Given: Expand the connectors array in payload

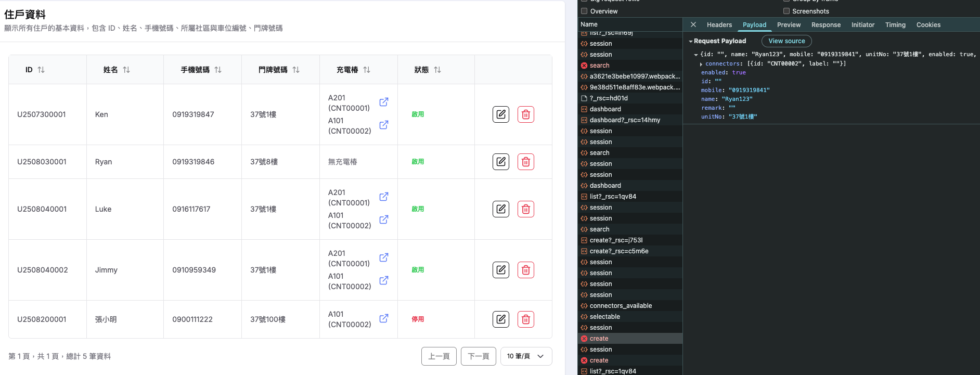Looking at the screenshot, I should point(701,64).
